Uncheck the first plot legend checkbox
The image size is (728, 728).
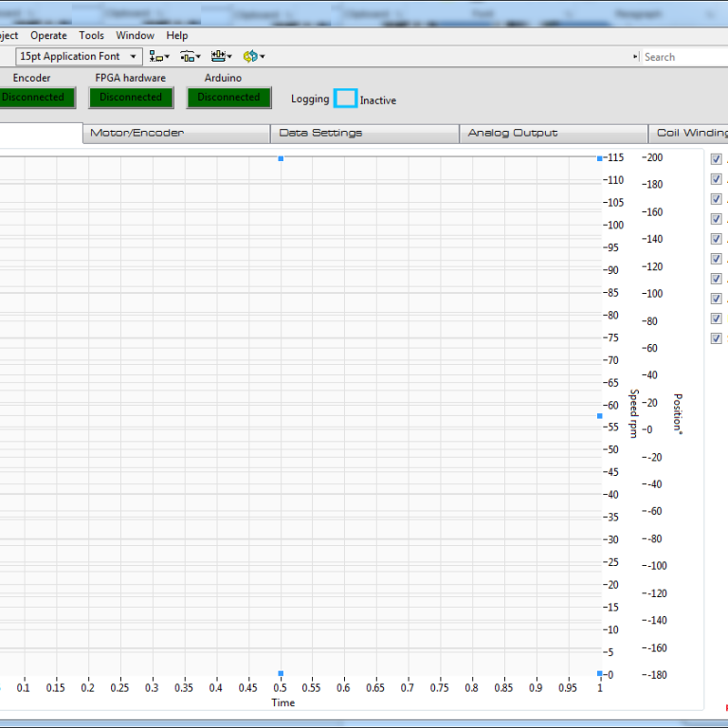pos(717,159)
